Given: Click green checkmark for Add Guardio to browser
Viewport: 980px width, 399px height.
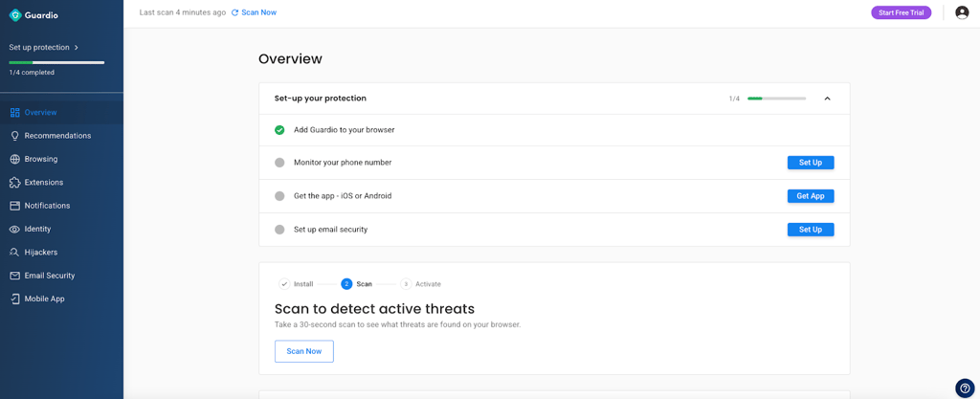Looking at the screenshot, I should pyautogui.click(x=279, y=130).
